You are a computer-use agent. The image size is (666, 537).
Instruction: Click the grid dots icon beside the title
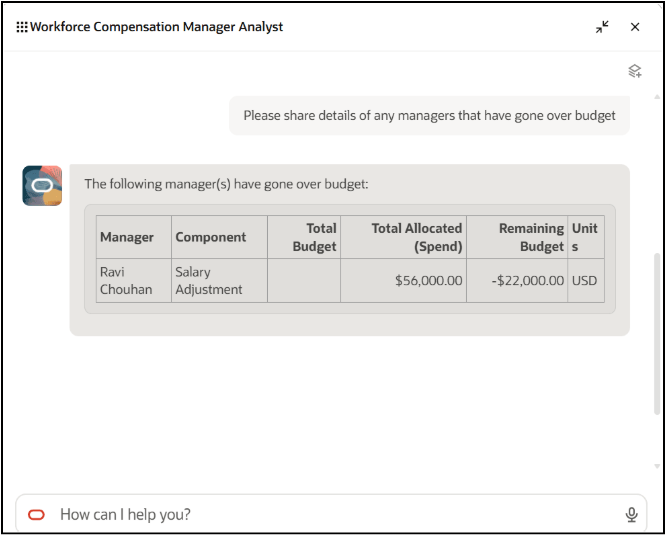(x=22, y=27)
